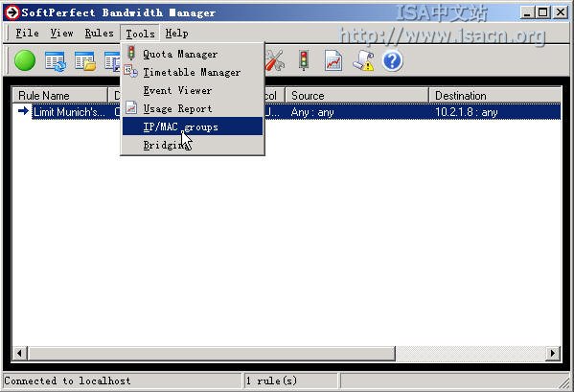Open the Help menu
The height and width of the screenshot is (392, 574).
pos(177,34)
